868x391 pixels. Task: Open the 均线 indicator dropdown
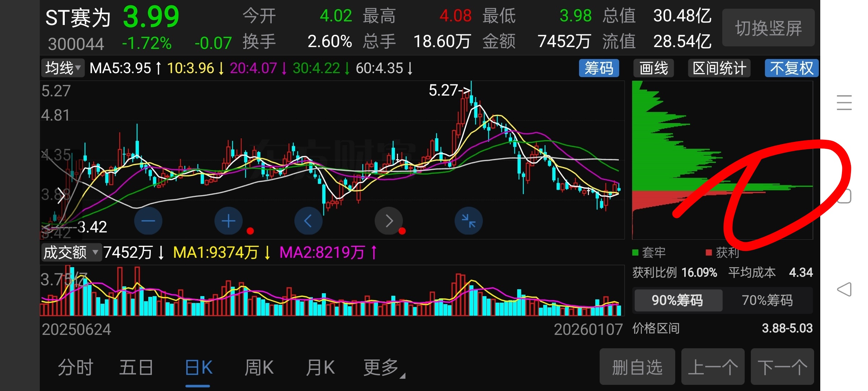coord(63,68)
